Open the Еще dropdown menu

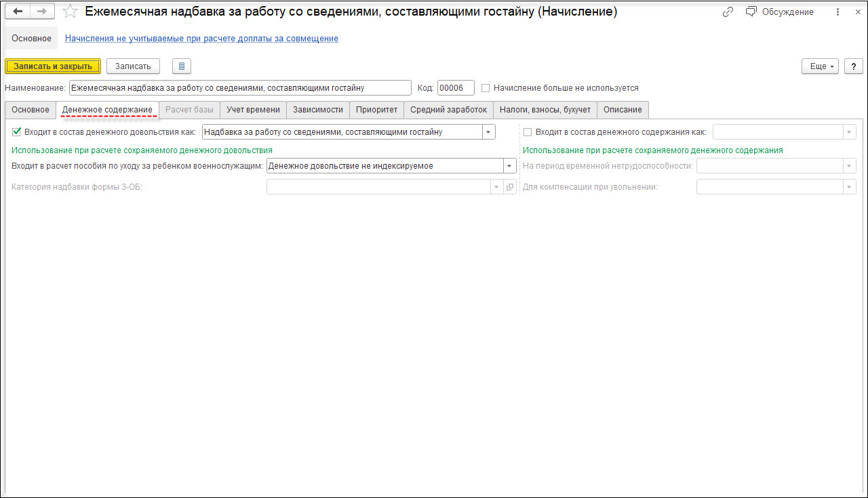point(821,66)
